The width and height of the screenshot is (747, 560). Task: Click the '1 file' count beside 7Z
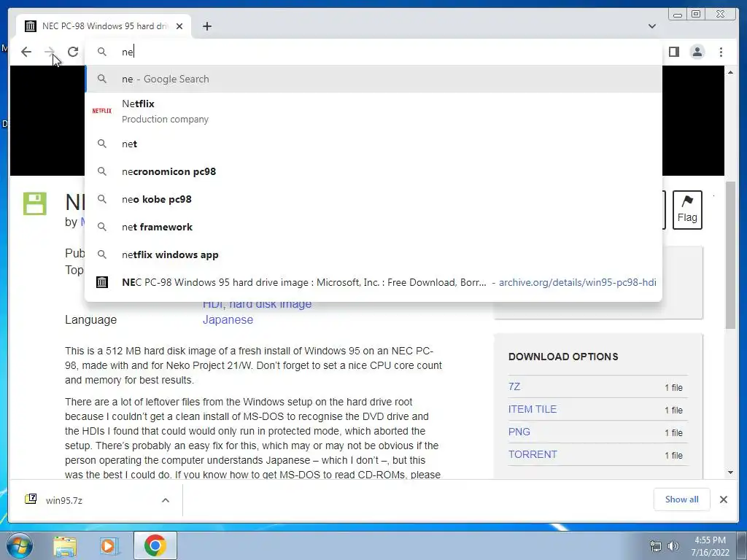pos(673,388)
